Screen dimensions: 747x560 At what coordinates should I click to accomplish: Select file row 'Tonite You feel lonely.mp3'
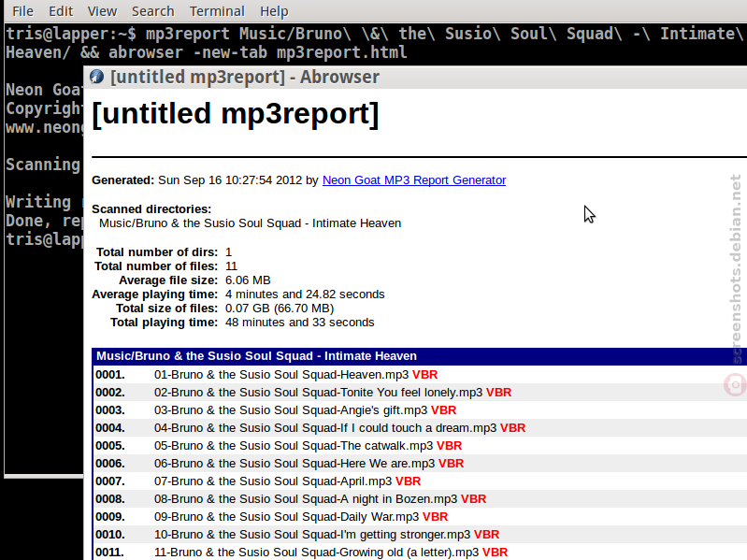tap(419, 393)
